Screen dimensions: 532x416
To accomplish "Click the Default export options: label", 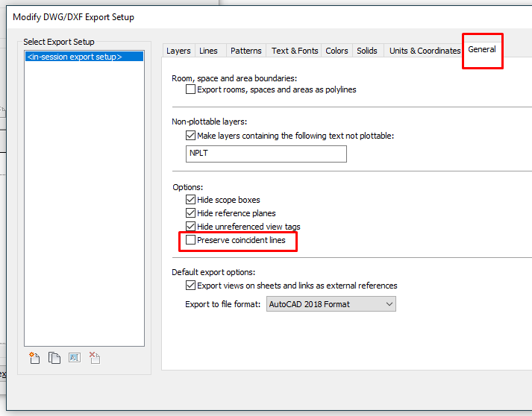I will click(x=213, y=272).
